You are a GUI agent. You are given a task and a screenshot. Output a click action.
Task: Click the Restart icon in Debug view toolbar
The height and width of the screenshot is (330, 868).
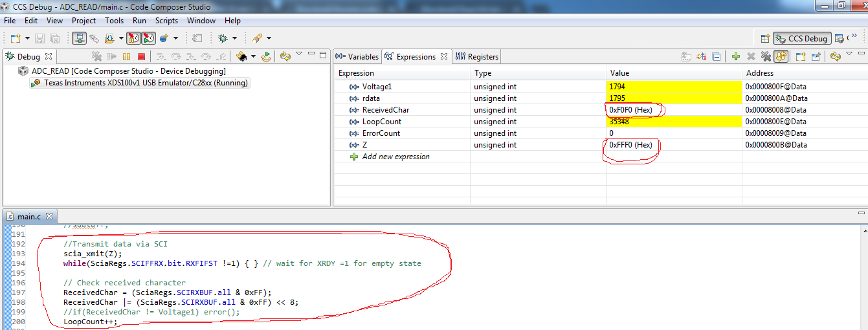(x=266, y=56)
